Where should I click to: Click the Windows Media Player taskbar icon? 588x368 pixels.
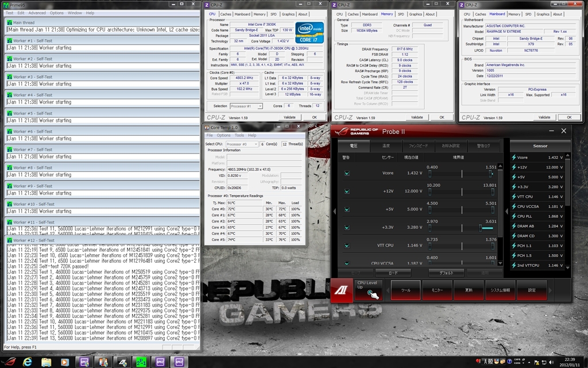(65, 362)
